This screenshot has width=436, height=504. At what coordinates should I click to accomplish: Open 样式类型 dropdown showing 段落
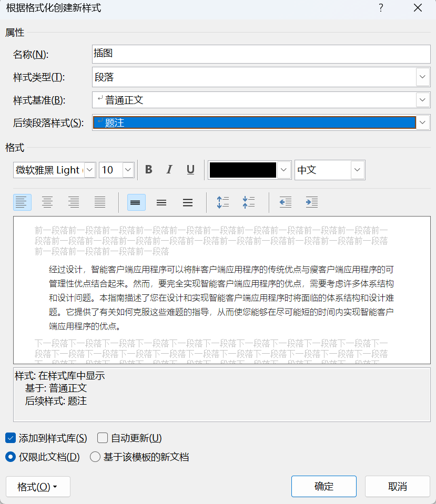click(422, 77)
